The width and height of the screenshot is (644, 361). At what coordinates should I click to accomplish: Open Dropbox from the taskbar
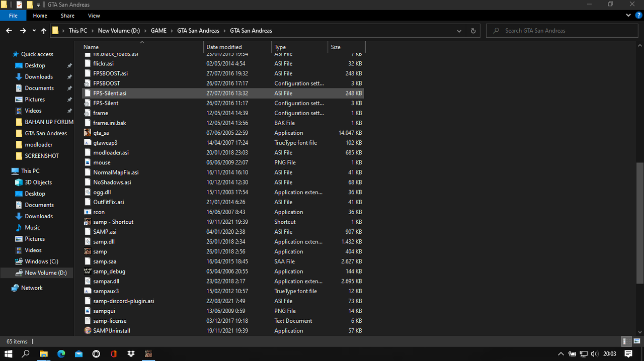point(131,353)
